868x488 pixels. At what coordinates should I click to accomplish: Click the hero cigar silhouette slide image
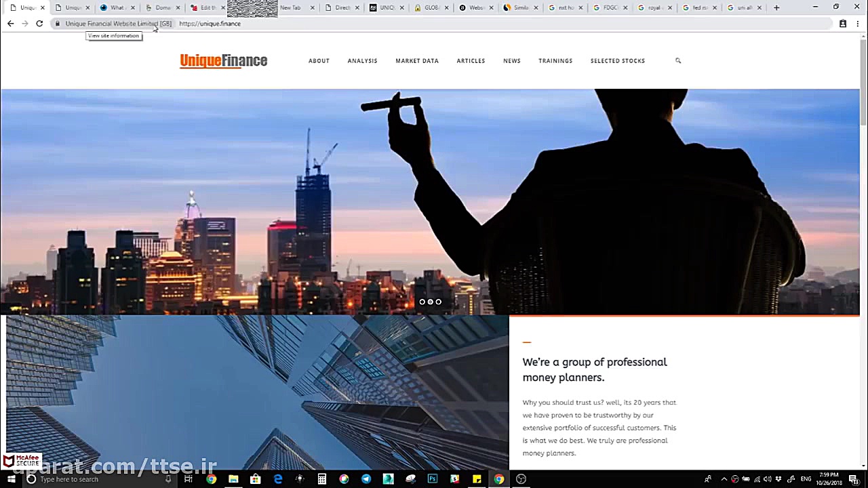(x=430, y=201)
